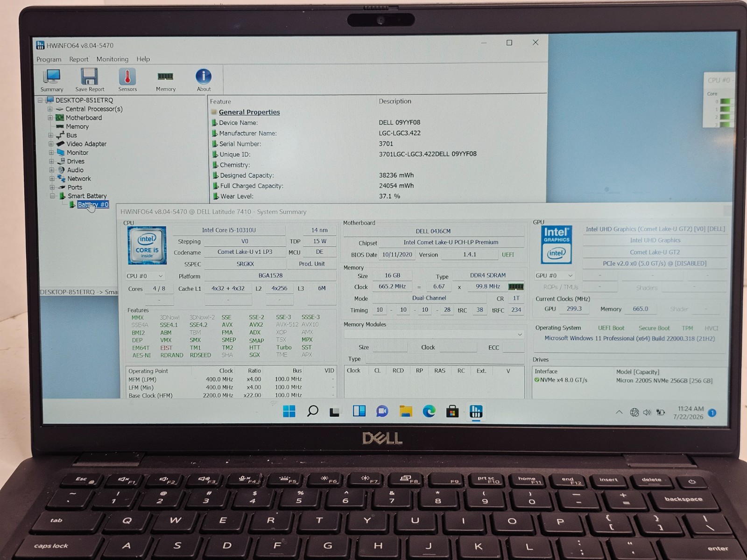Click the Wear Level 37.1 % value
Screen dimensions: 747x560
click(389, 196)
